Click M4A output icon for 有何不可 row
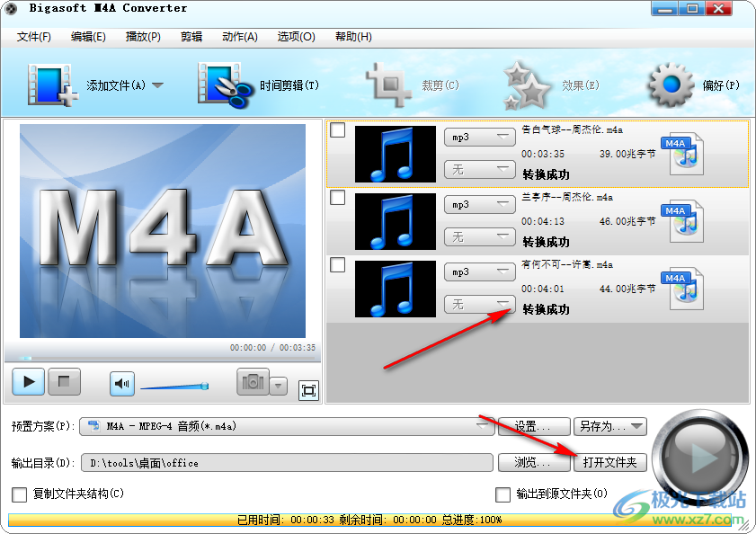Image resolution: width=756 pixels, height=534 pixels. click(x=682, y=289)
